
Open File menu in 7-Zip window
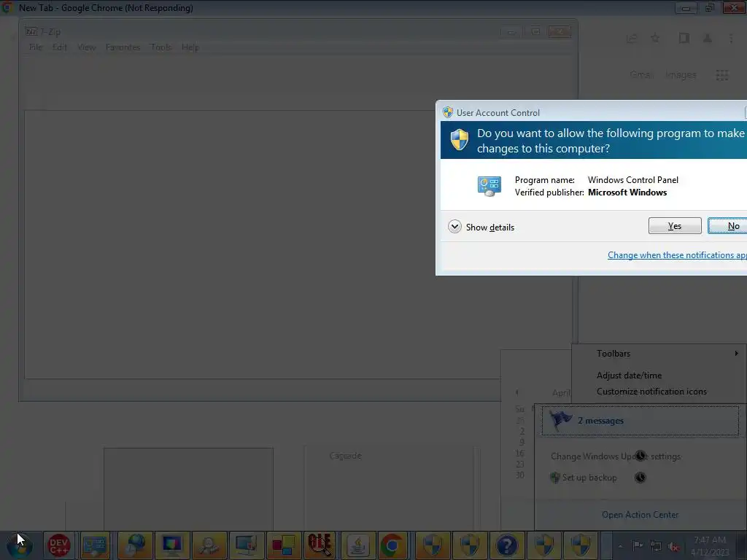[36, 47]
